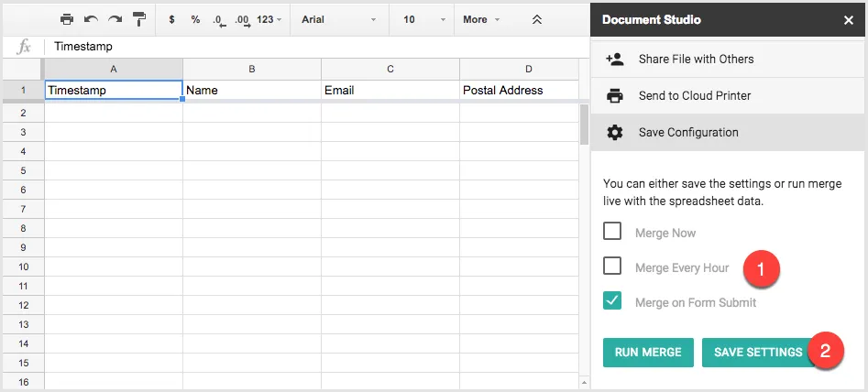This screenshot has width=868, height=392.
Task: Expand Send to Cloud Printer section
Action: pos(728,95)
